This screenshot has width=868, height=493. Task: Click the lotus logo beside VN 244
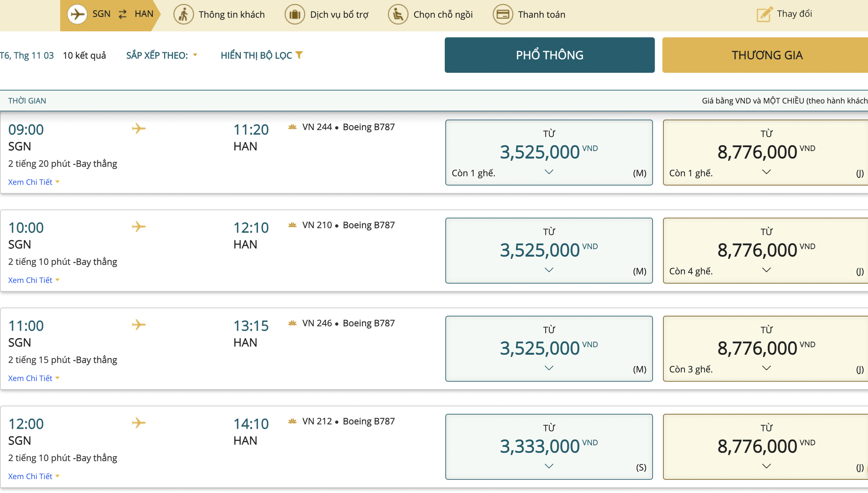coord(293,127)
